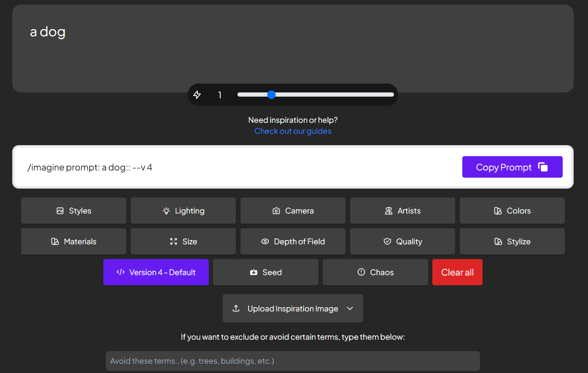This screenshot has width=588, height=373.
Task: Click the red Clear all button
Action: [457, 272]
